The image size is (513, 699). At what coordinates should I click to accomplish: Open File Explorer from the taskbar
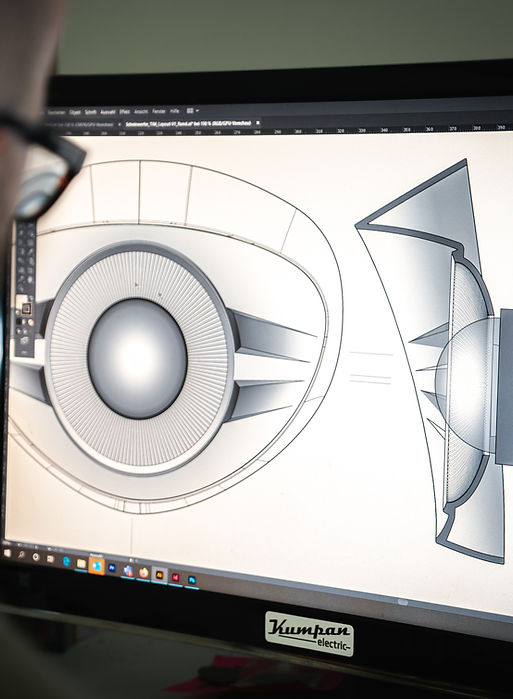point(81,563)
